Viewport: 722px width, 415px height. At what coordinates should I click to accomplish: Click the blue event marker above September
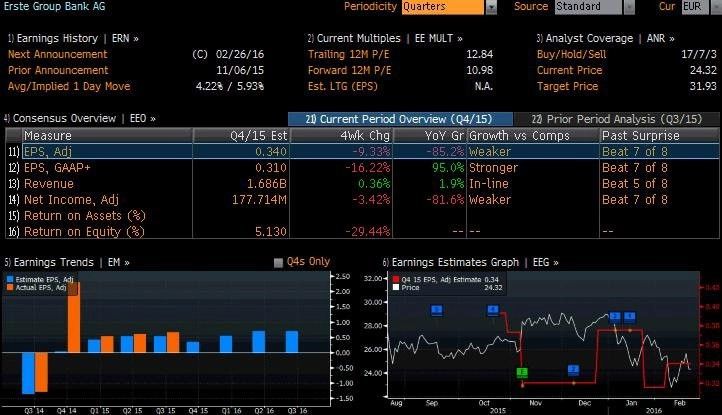437,310
